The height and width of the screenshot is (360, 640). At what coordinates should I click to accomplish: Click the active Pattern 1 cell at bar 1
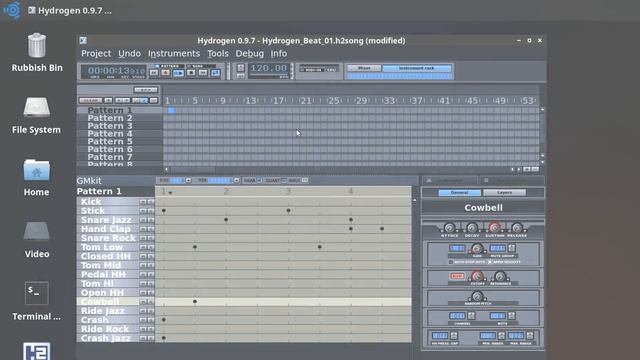[171, 110]
